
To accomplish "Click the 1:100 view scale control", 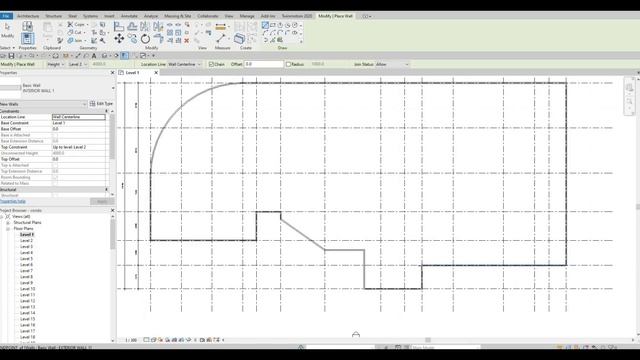I will [131, 340].
